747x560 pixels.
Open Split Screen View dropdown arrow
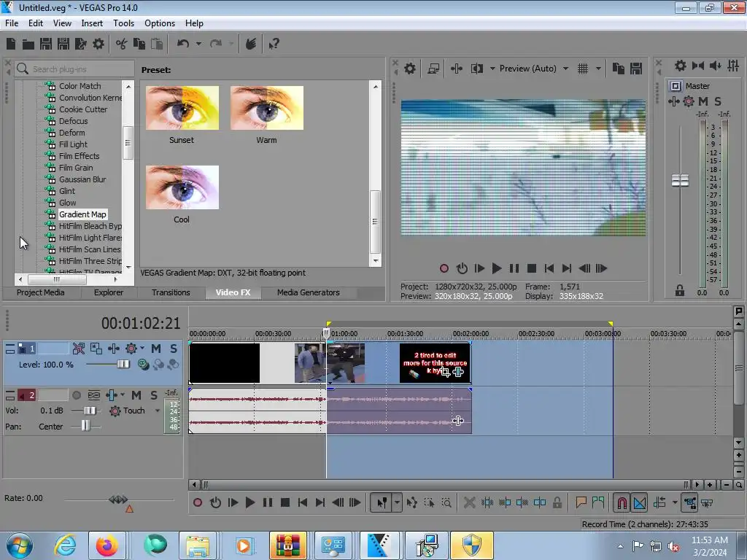tap(492, 69)
